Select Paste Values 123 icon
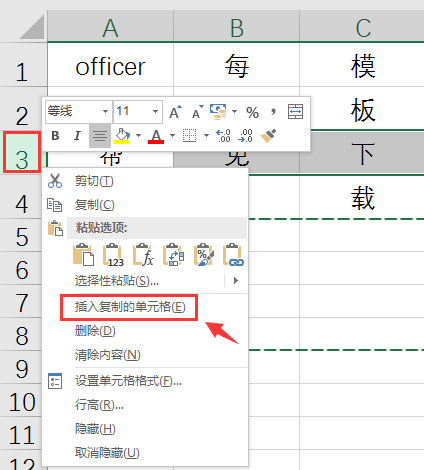424x470 pixels. (113, 255)
